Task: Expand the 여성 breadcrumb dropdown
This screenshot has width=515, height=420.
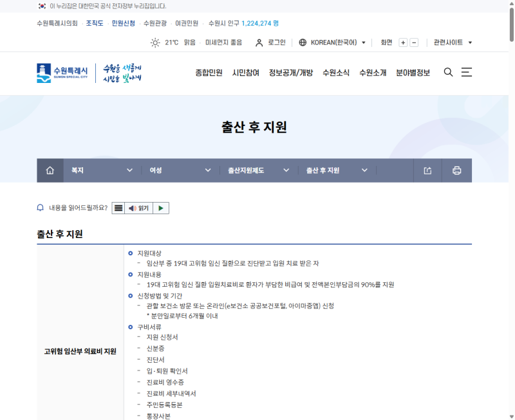Action: [x=180, y=170]
